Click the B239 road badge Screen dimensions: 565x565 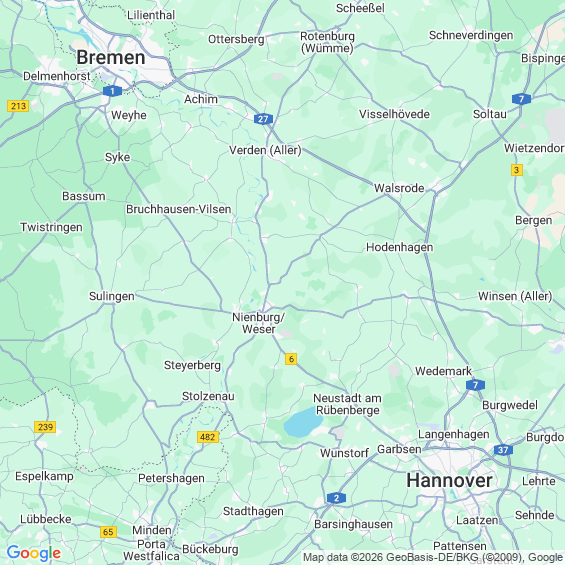(x=45, y=427)
